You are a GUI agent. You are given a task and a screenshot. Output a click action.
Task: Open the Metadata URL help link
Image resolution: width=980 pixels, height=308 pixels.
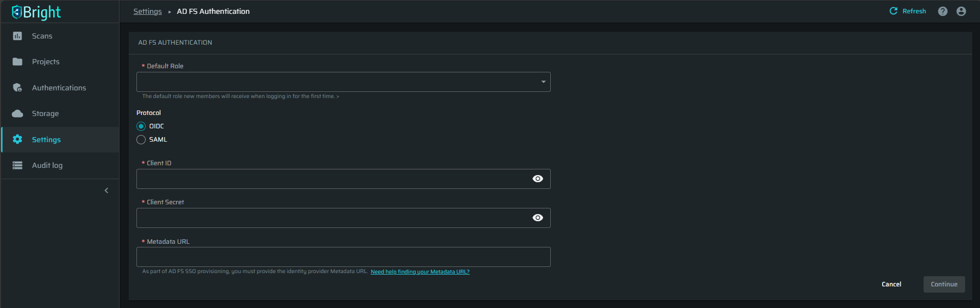click(420, 272)
